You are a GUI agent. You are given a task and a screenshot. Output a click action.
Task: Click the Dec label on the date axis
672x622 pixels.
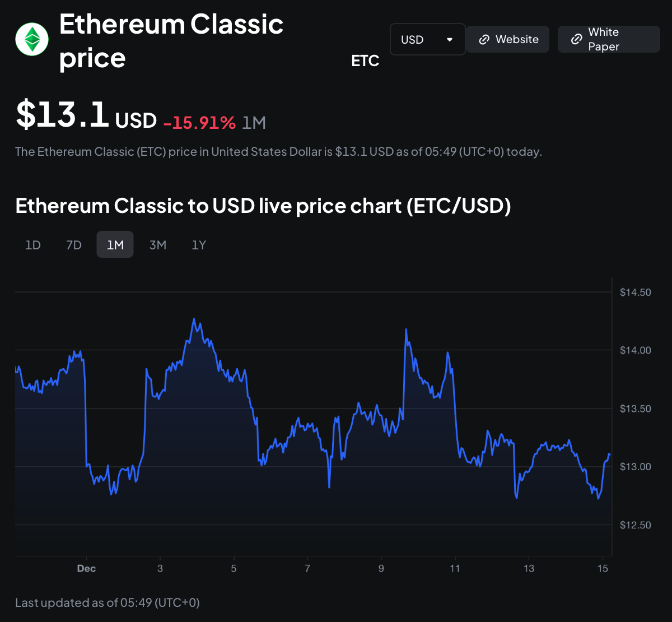pos(86,569)
